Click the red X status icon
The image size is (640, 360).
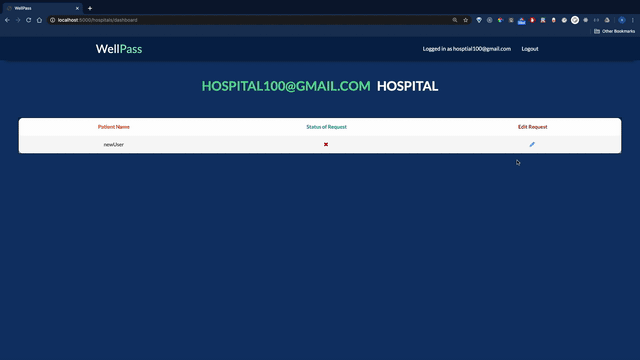pos(326,144)
